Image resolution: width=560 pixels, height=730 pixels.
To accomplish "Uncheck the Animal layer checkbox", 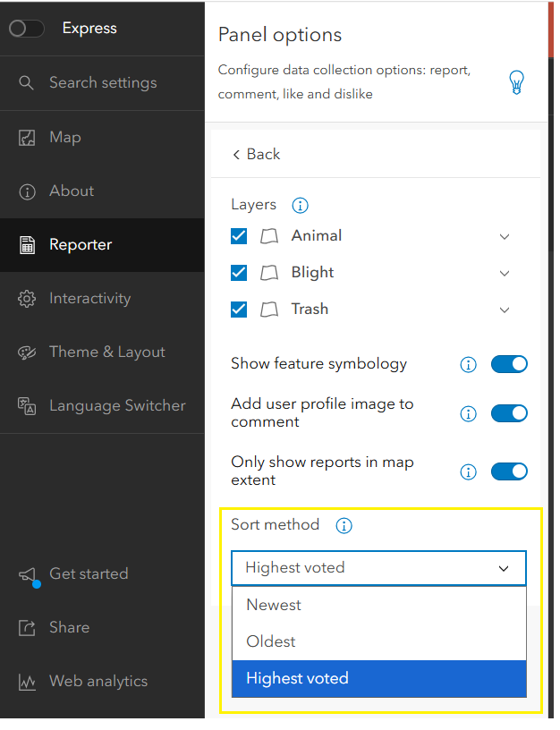I will [239, 236].
